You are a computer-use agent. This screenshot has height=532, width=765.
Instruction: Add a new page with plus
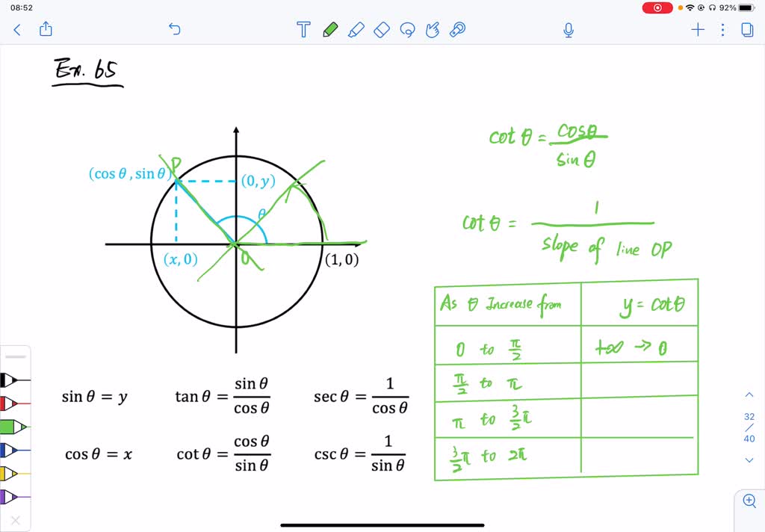pos(697,30)
